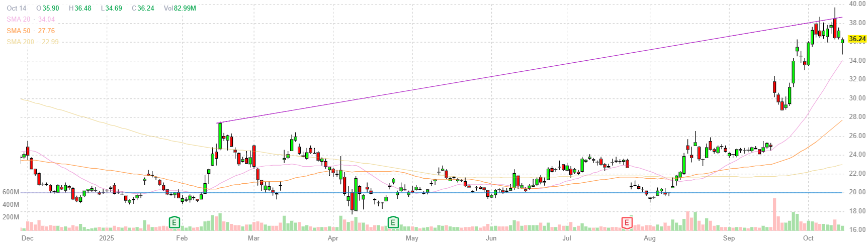Image resolution: width=868 pixels, height=247 pixels.
Task: Select the red earnings icon before Aug
Action: coord(627,222)
